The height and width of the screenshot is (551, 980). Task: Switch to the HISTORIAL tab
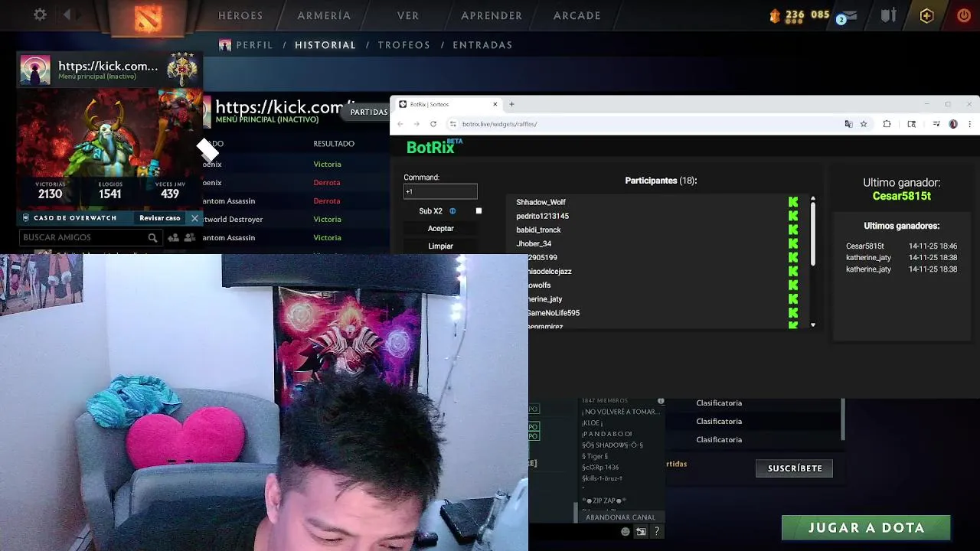click(x=325, y=45)
